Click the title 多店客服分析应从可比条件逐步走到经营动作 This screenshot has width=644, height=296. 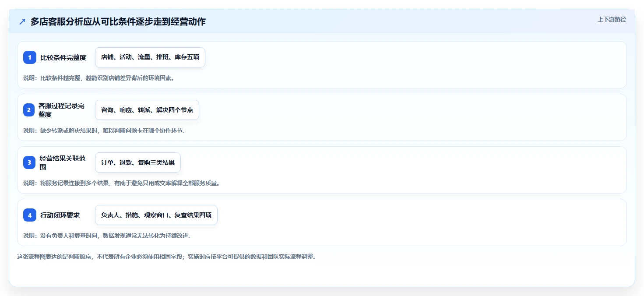point(118,22)
